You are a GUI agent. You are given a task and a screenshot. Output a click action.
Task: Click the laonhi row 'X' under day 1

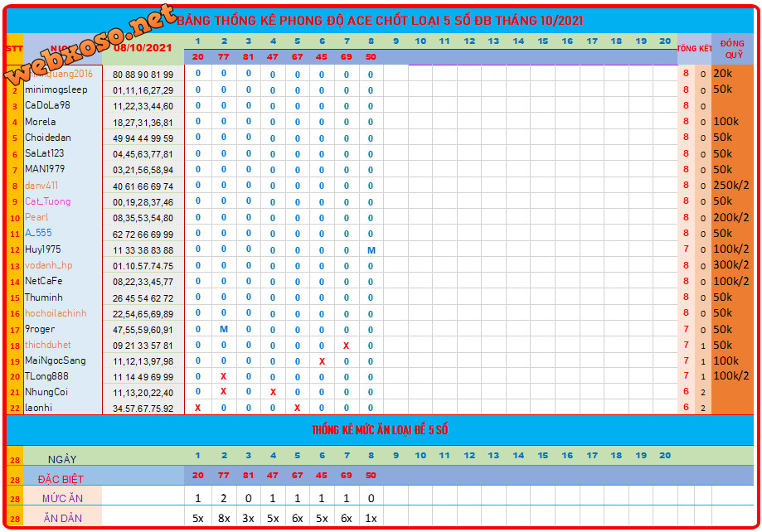click(198, 408)
